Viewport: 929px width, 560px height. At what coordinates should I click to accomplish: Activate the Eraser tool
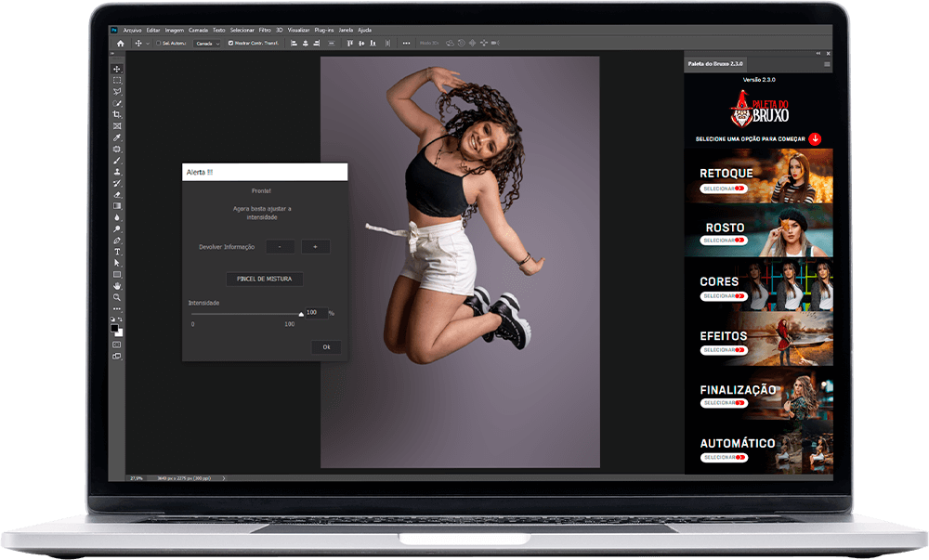pyautogui.click(x=117, y=194)
